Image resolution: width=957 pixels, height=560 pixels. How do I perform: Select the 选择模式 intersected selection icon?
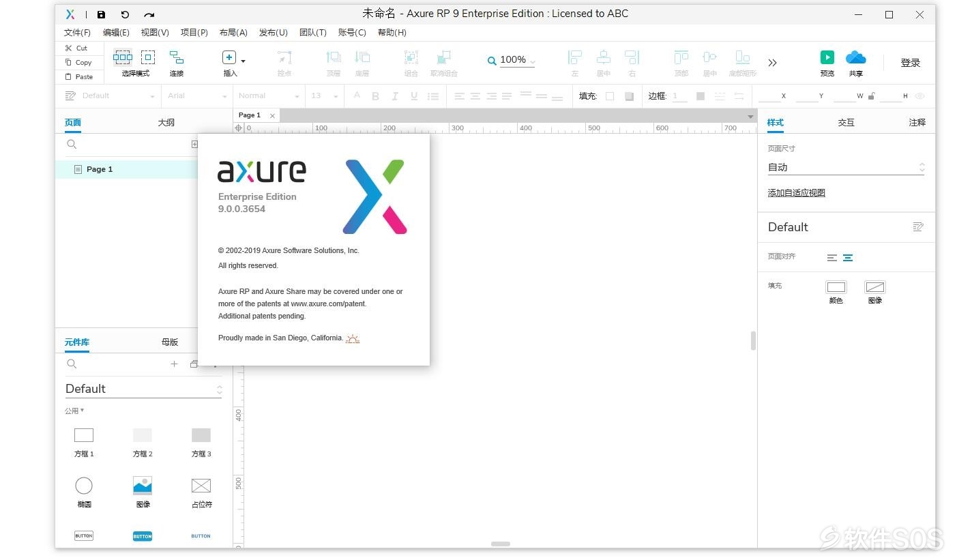click(x=123, y=57)
